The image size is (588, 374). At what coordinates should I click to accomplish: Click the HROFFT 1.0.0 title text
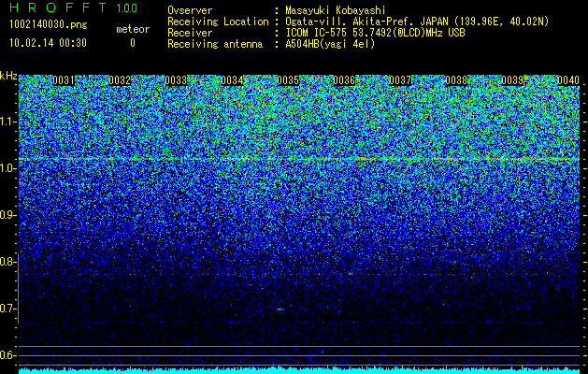pos(74,7)
